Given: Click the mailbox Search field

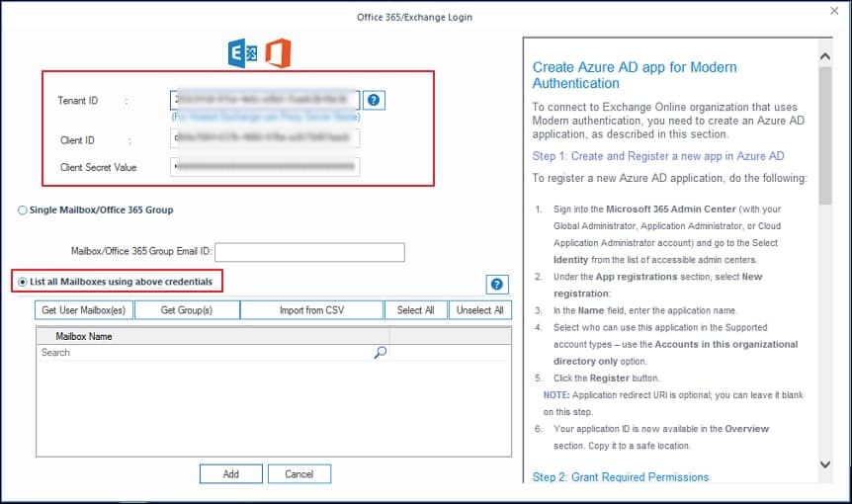Looking at the screenshot, I should tap(213, 353).
